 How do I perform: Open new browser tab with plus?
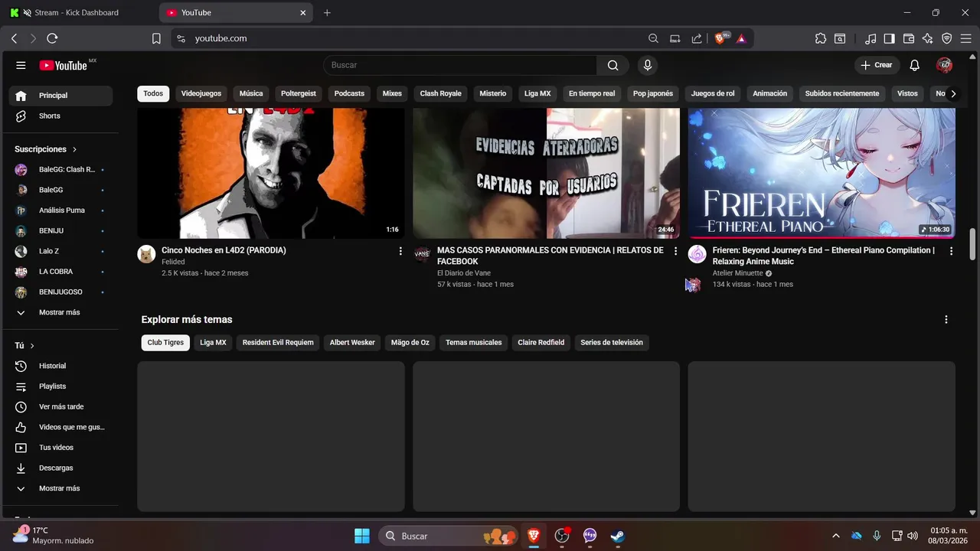[x=327, y=12]
